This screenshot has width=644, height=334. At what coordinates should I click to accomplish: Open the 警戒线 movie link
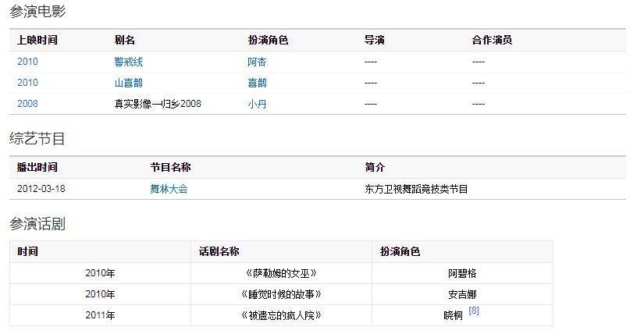[128, 62]
